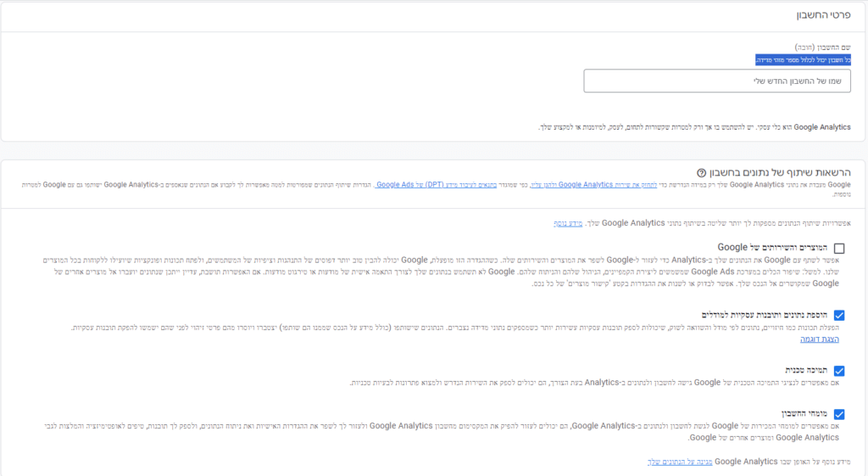Click the 'המוצרים והשירותים של Google' option label

coord(772,247)
